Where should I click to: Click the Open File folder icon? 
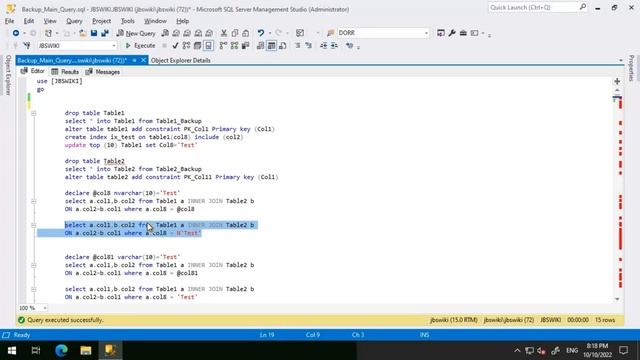(x=82, y=33)
